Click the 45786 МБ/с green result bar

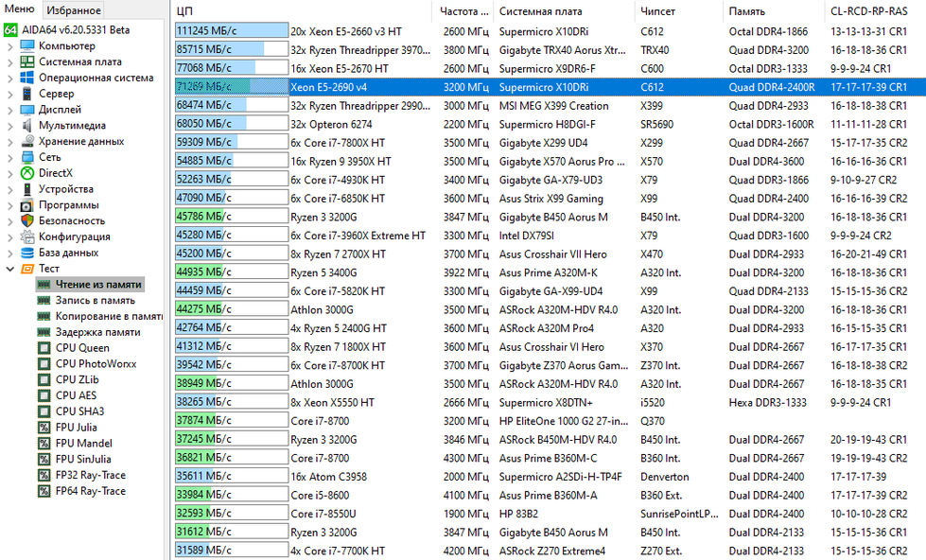click(232, 217)
